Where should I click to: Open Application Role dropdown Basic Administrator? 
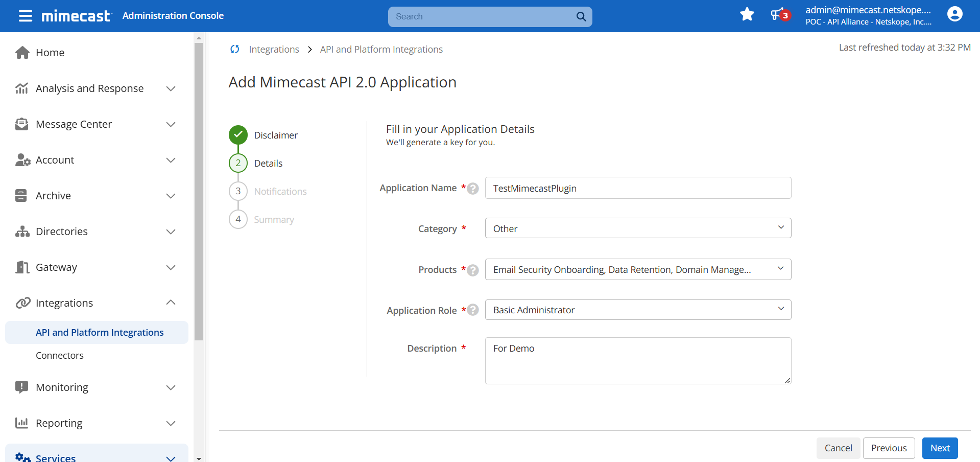click(638, 310)
